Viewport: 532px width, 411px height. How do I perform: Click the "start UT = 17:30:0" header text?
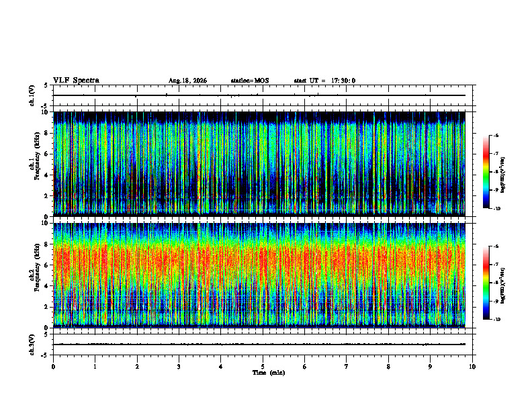(324, 81)
